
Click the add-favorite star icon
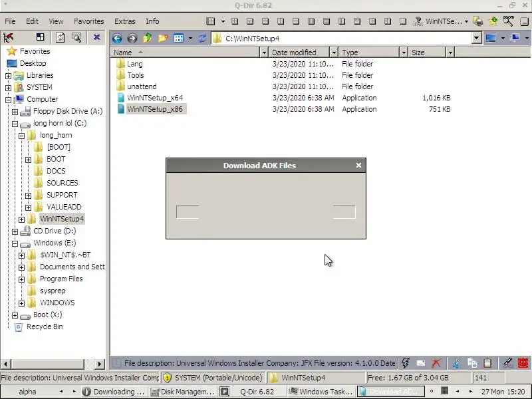click(493, 21)
